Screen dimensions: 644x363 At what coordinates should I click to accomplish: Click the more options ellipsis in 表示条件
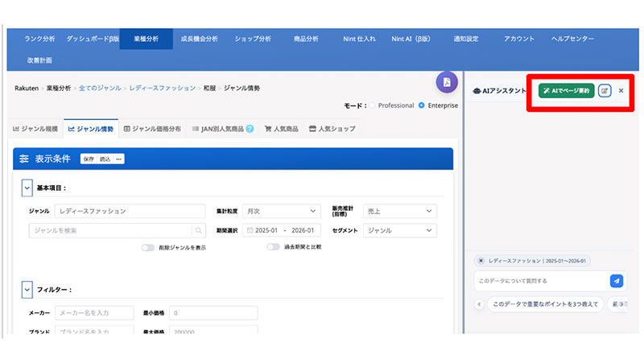click(x=119, y=159)
